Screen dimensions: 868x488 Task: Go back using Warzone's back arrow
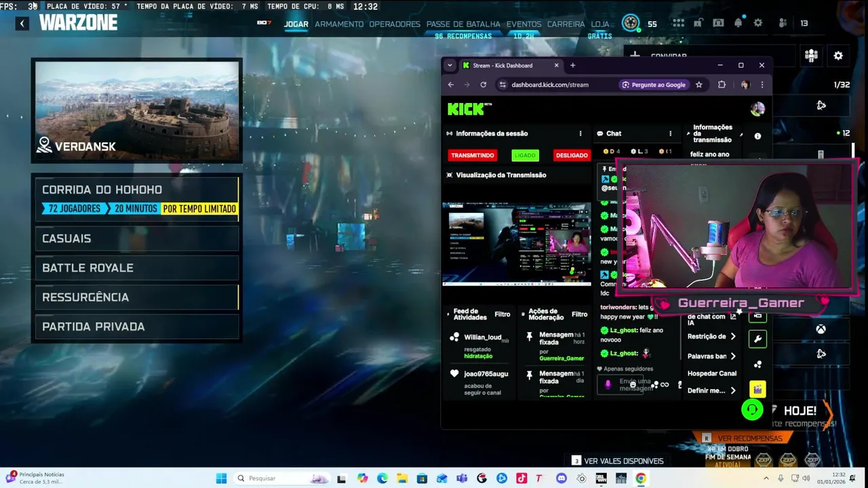coord(22,24)
